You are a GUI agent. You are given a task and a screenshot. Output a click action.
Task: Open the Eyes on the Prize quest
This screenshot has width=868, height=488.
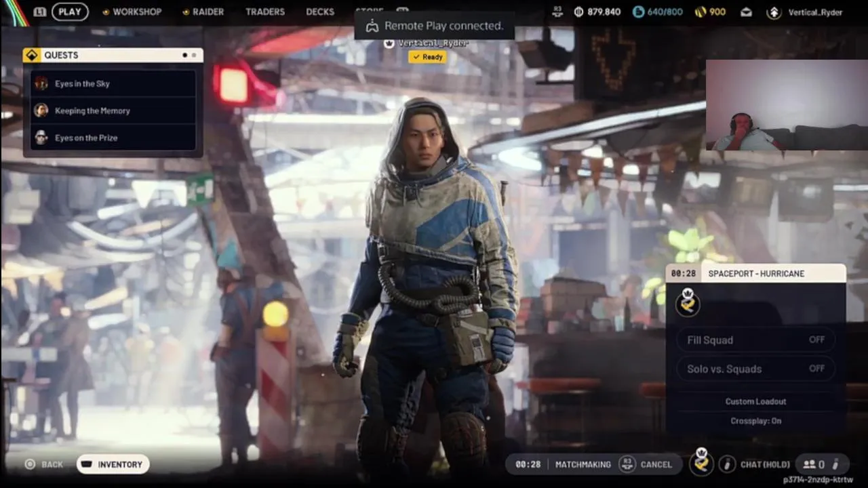point(113,138)
